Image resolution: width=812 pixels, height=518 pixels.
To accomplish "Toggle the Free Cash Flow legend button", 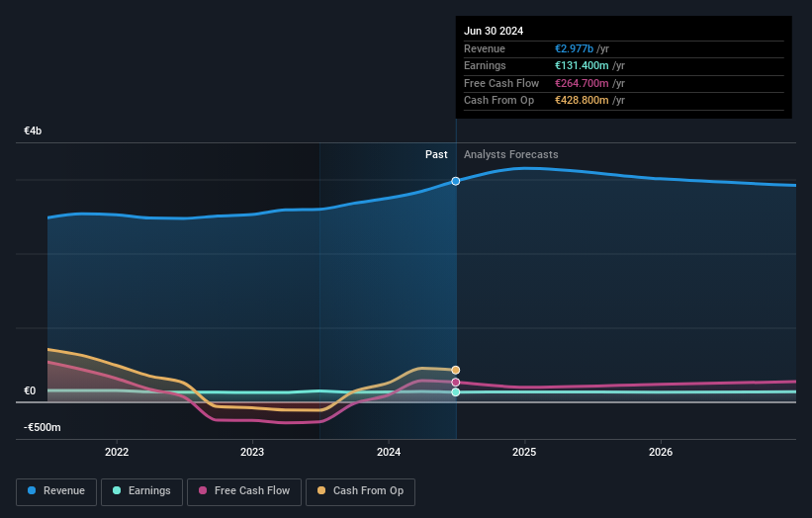I will (x=244, y=491).
